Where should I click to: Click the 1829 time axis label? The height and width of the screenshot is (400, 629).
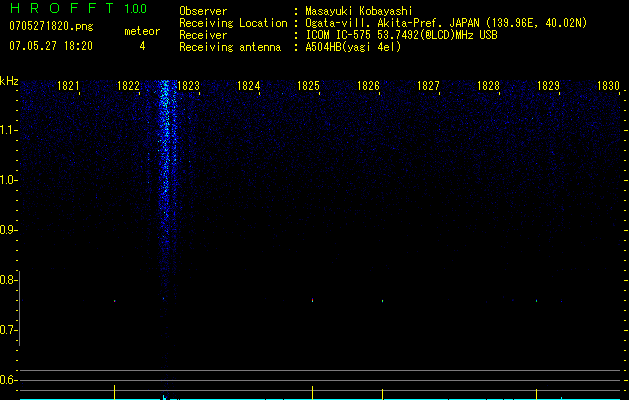[548, 86]
